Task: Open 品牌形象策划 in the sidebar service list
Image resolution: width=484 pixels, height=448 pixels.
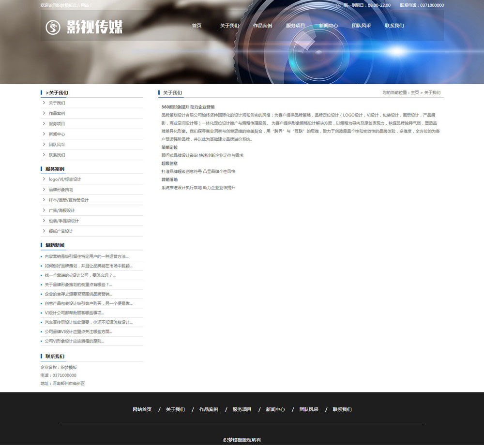Action: coord(61,190)
